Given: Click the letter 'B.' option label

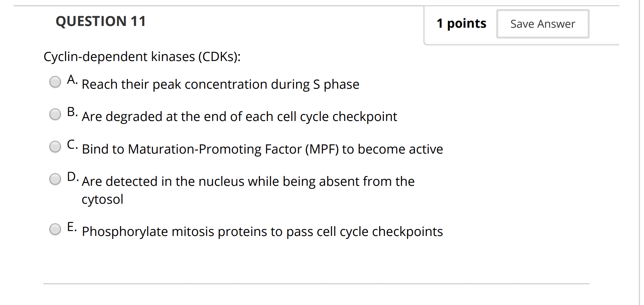Looking at the screenshot, I should click(x=72, y=112).
